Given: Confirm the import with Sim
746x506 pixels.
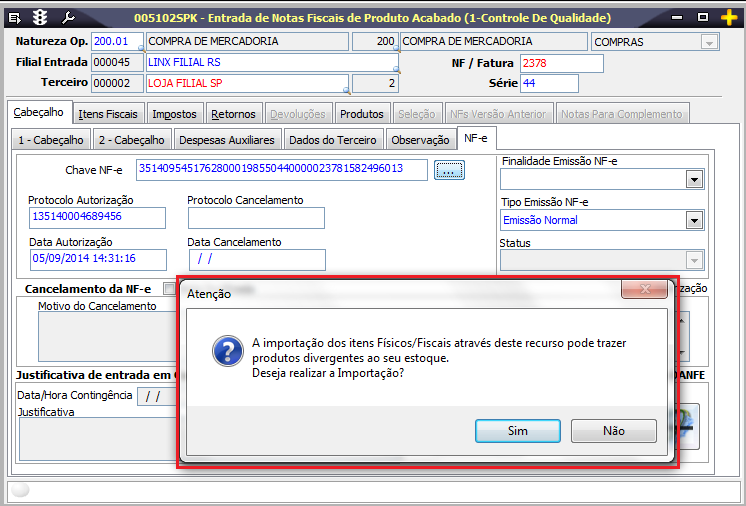Looking at the screenshot, I should (518, 431).
